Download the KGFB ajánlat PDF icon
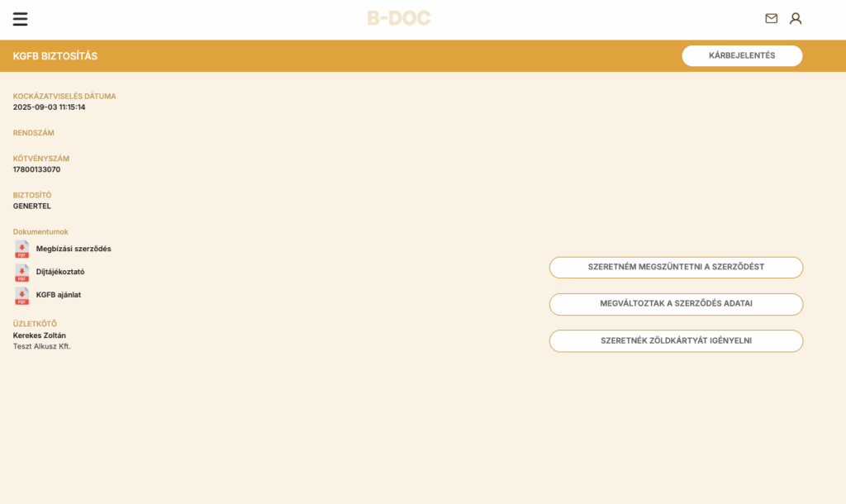The image size is (846, 504). click(x=22, y=295)
